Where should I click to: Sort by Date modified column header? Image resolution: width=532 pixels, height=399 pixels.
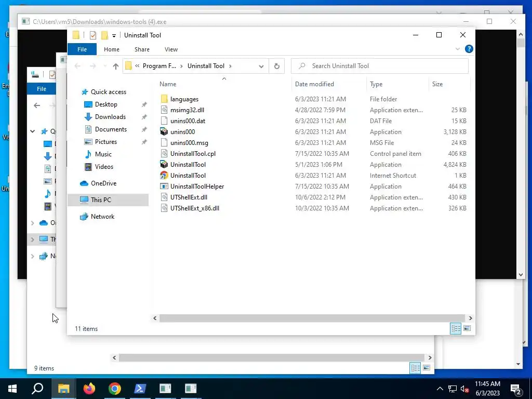tap(314, 84)
